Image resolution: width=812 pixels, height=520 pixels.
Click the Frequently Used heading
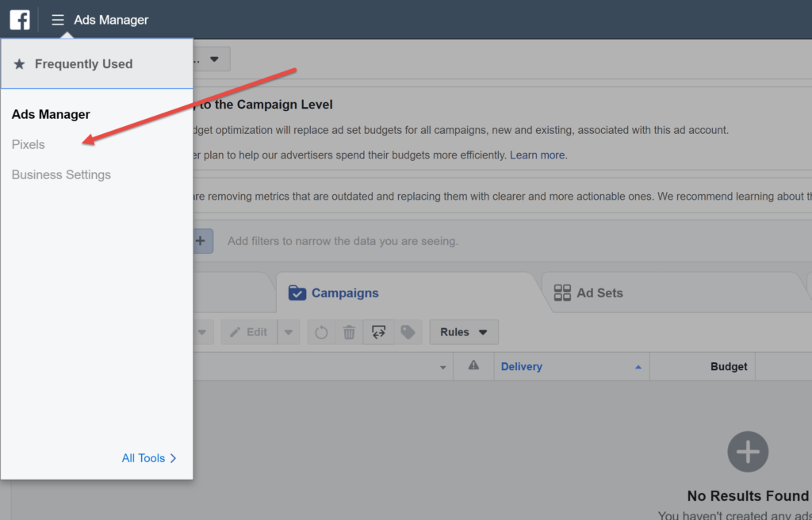click(x=84, y=63)
